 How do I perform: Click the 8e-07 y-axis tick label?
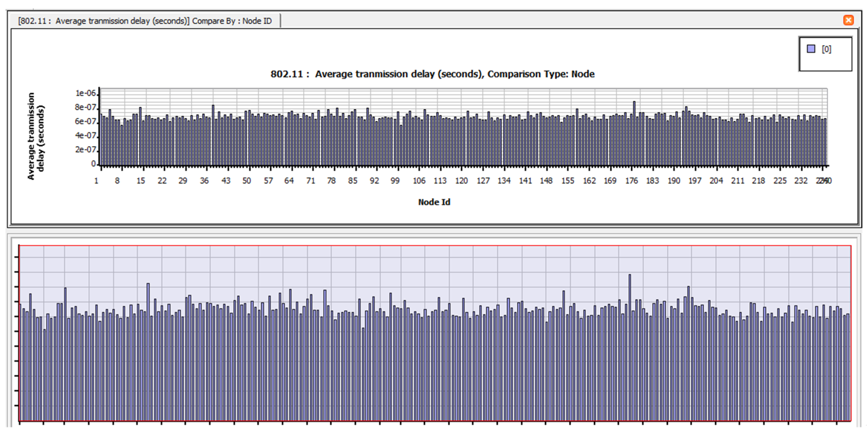(86, 107)
